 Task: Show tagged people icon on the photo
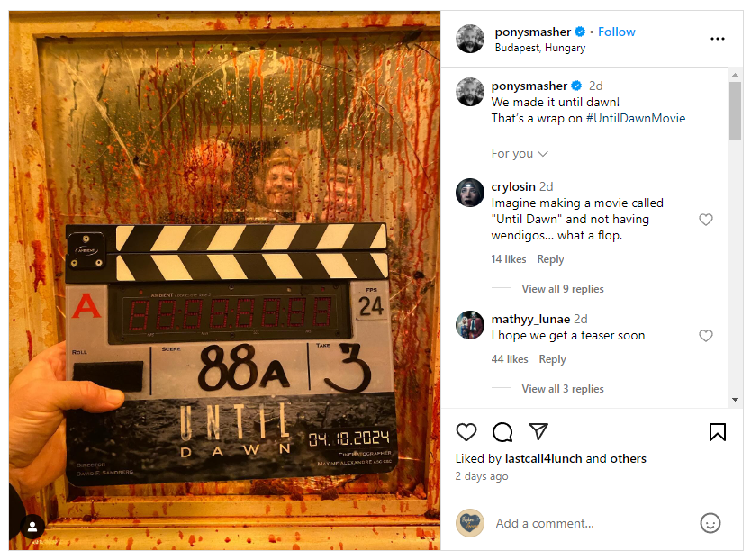click(x=32, y=527)
